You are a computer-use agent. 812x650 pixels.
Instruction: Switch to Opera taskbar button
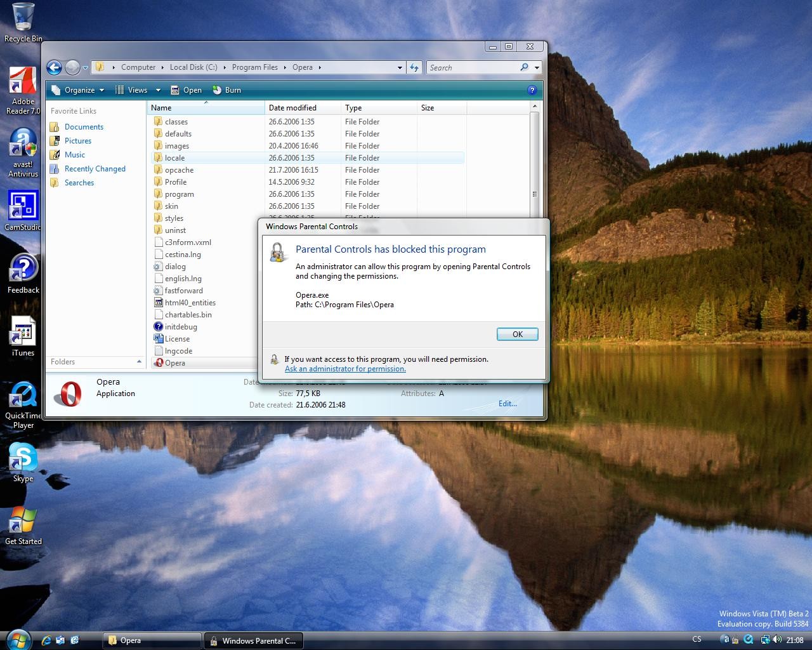tap(152, 640)
